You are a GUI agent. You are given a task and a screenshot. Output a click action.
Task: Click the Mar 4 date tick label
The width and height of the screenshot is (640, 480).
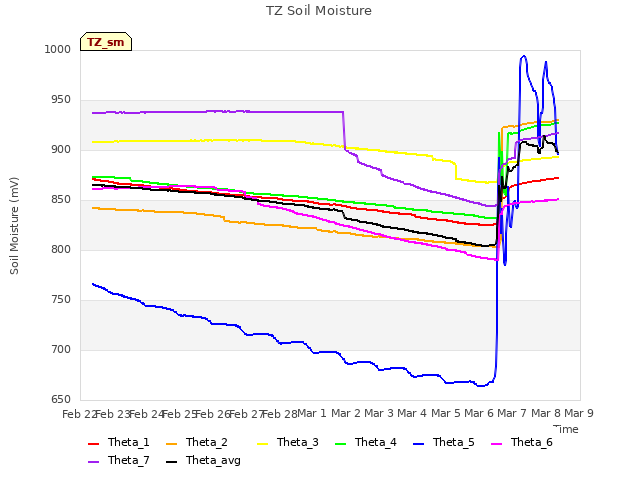coord(412,413)
